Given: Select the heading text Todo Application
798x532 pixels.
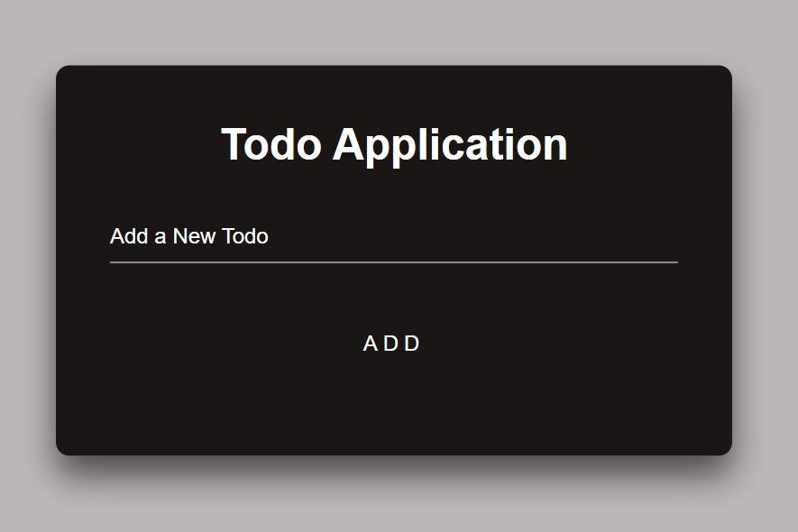Looking at the screenshot, I should point(393,144).
